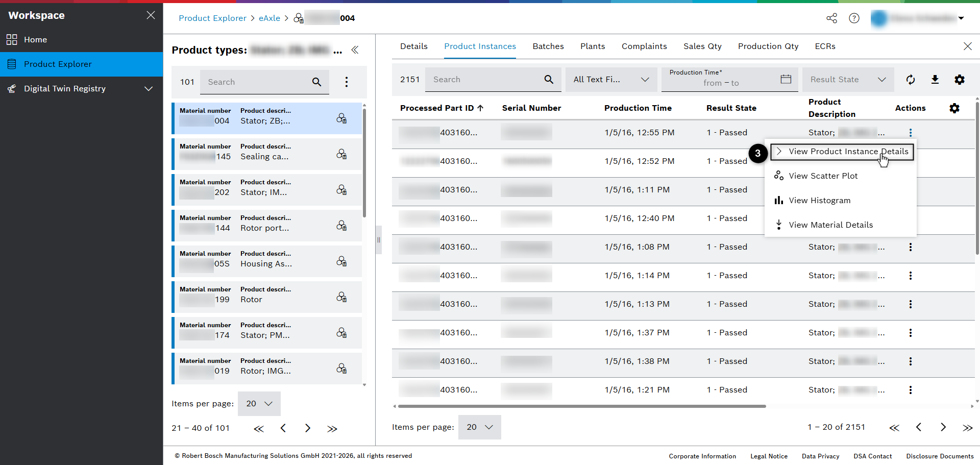Go to first page of product types

tap(259, 429)
